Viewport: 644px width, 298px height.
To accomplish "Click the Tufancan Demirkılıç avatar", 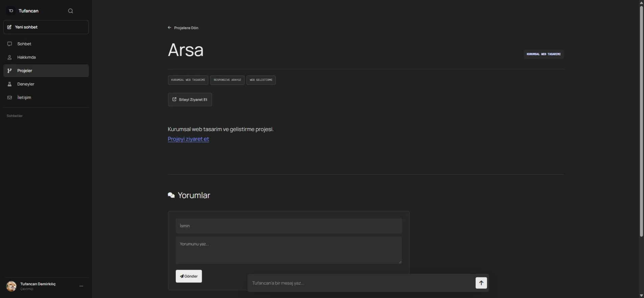I will click(11, 286).
